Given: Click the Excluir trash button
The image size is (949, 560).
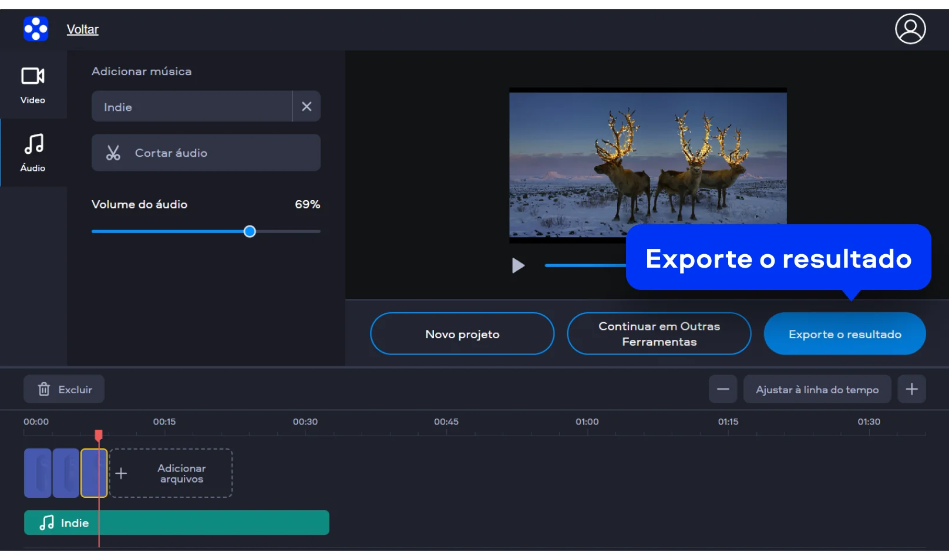Looking at the screenshot, I should tap(64, 389).
